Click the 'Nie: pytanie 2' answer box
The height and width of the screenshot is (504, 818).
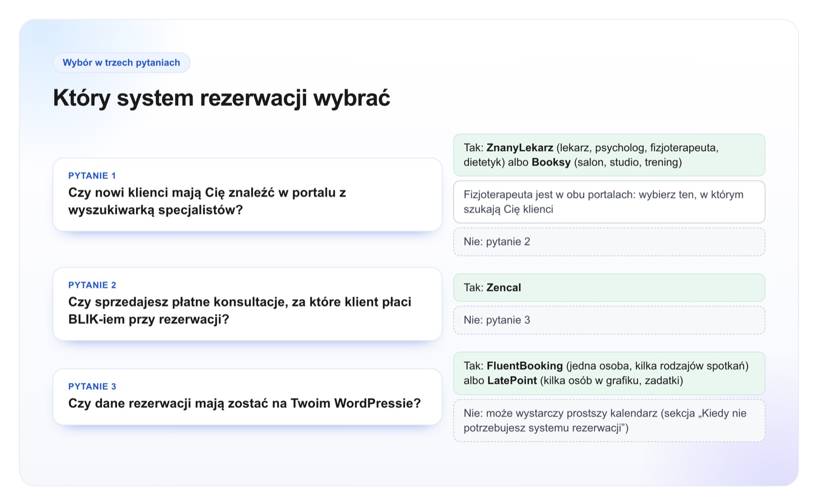[609, 242]
